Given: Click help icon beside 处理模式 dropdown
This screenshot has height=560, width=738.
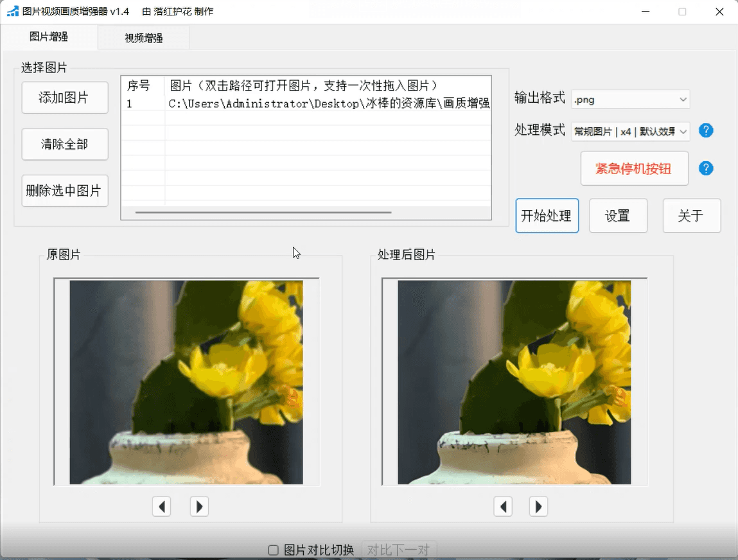Looking at the screenshot, I should tap(706, 131).
